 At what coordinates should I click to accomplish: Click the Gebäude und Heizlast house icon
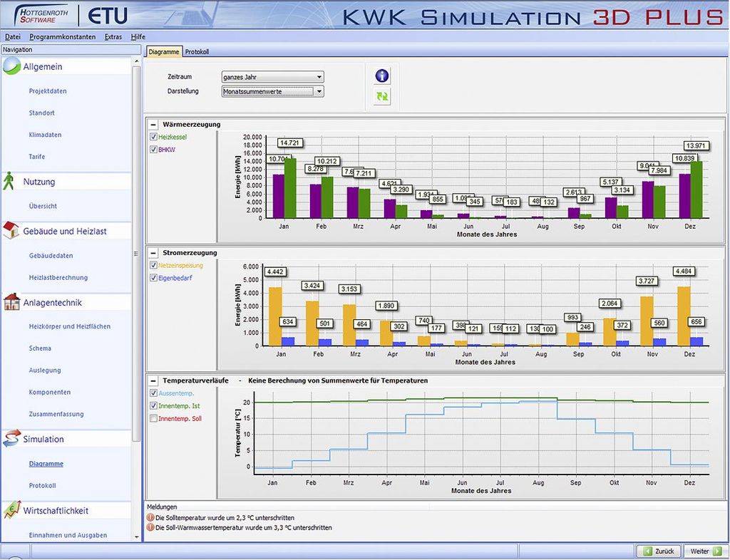coord(11,230)
